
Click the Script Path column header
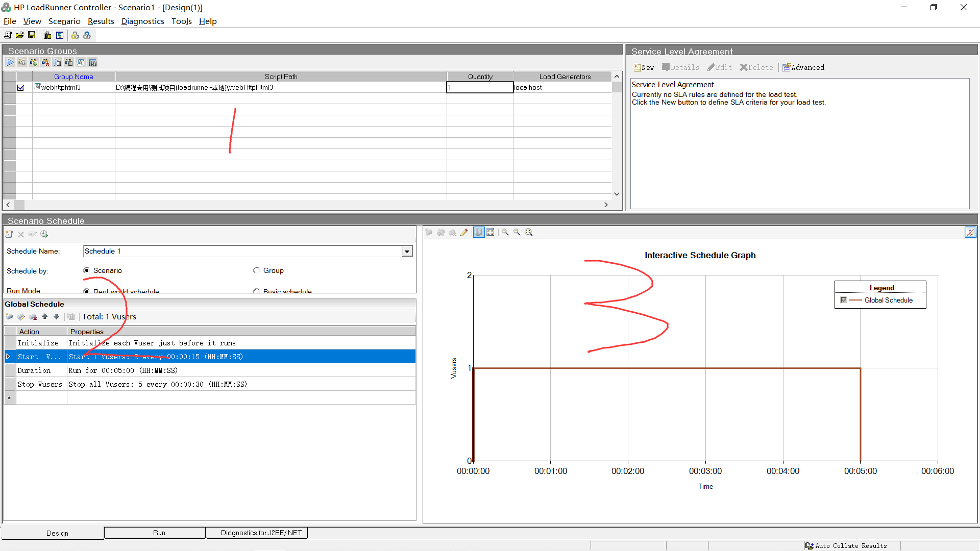[281, 77]
